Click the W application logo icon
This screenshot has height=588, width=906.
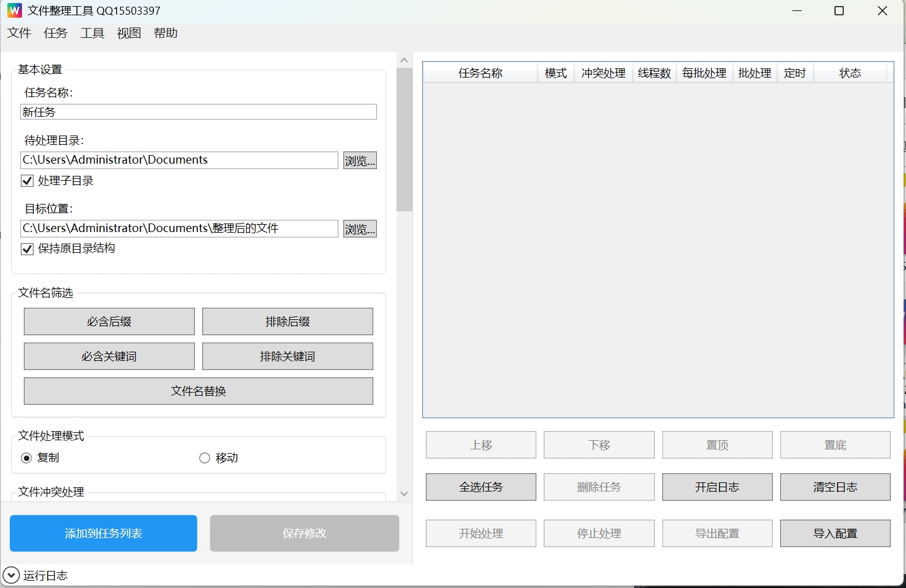tap(13, 10)
